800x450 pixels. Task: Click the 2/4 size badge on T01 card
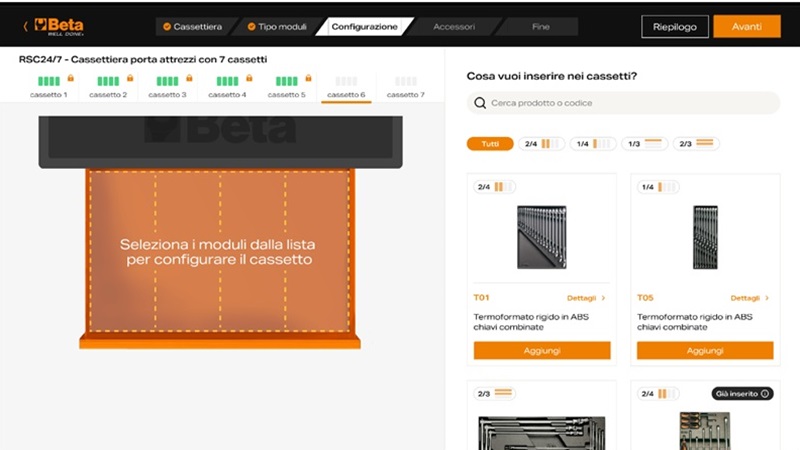tap(494, 187)
